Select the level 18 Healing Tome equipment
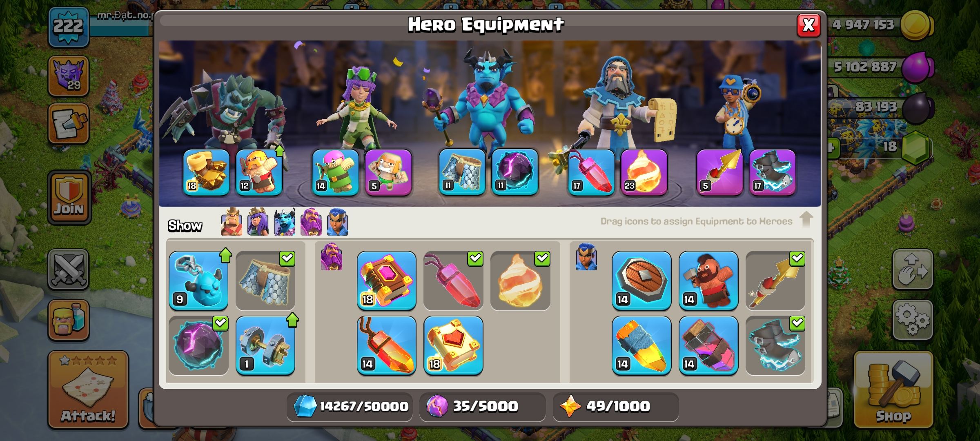This screenshot has width=980, height=441. 453,345
